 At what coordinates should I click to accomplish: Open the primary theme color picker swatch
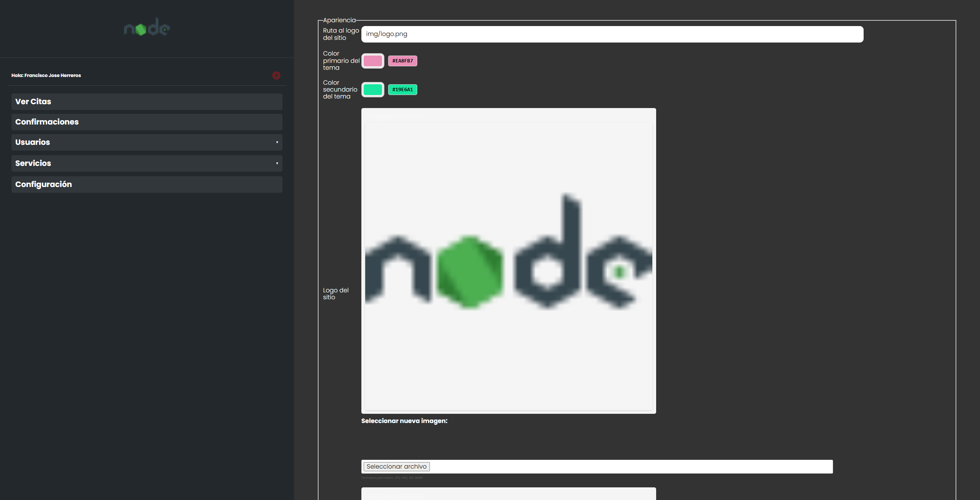pos(373,61)
